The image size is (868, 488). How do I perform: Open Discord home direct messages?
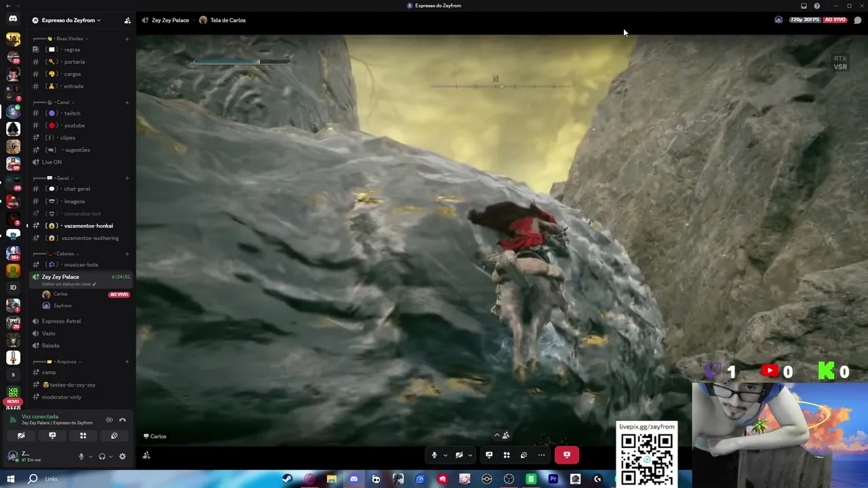point(13,19)
